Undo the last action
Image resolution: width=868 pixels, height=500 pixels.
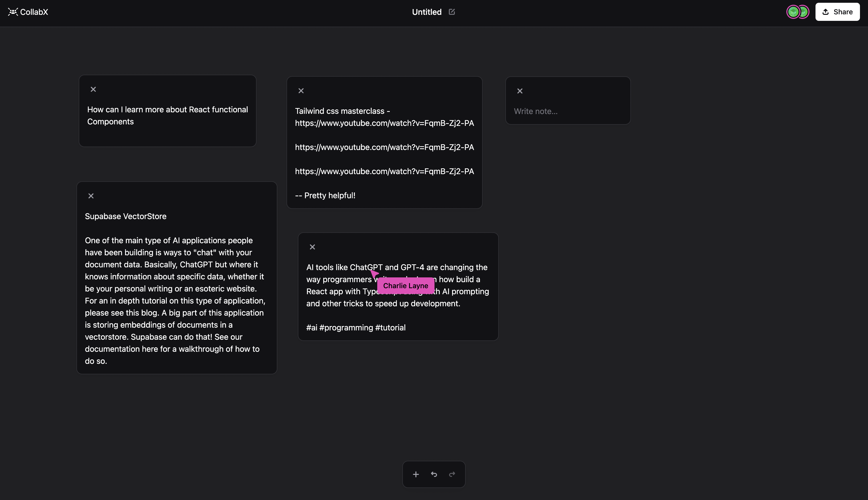pos(434,474)
